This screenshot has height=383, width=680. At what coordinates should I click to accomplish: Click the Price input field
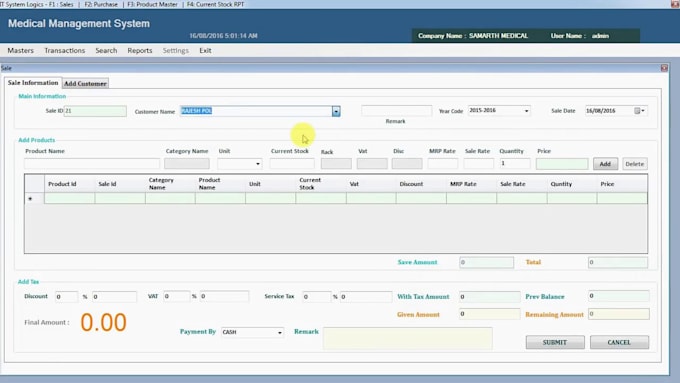[562, 164]
